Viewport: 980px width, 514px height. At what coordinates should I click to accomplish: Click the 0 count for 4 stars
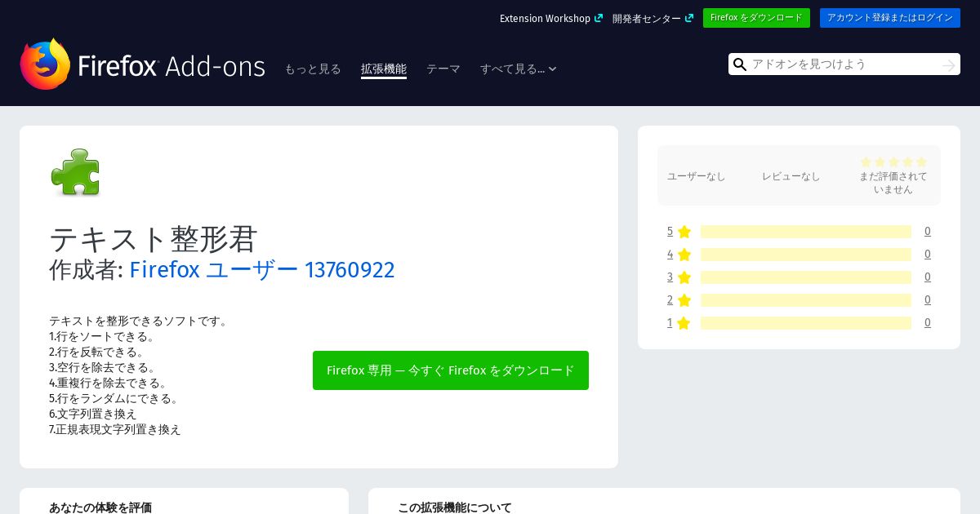click(x=928, y=255)
